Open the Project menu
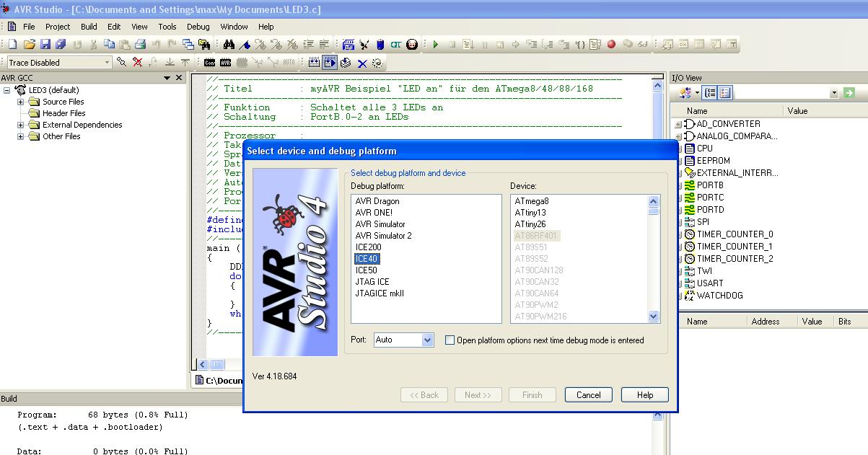868x455 pixels. click(x=58, y=27)
